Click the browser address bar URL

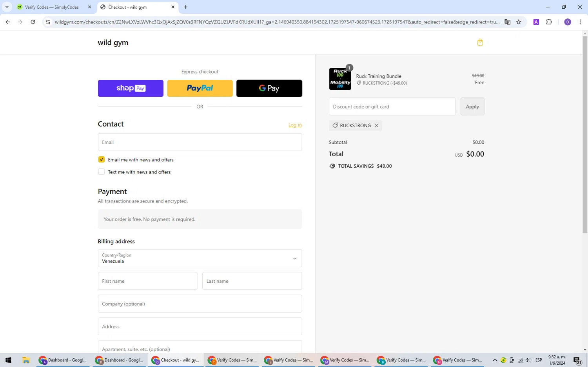tap(277, 22)
